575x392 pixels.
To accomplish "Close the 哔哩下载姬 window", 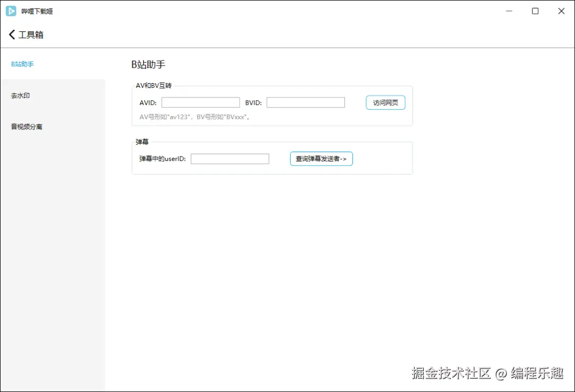I will (561, 11).
